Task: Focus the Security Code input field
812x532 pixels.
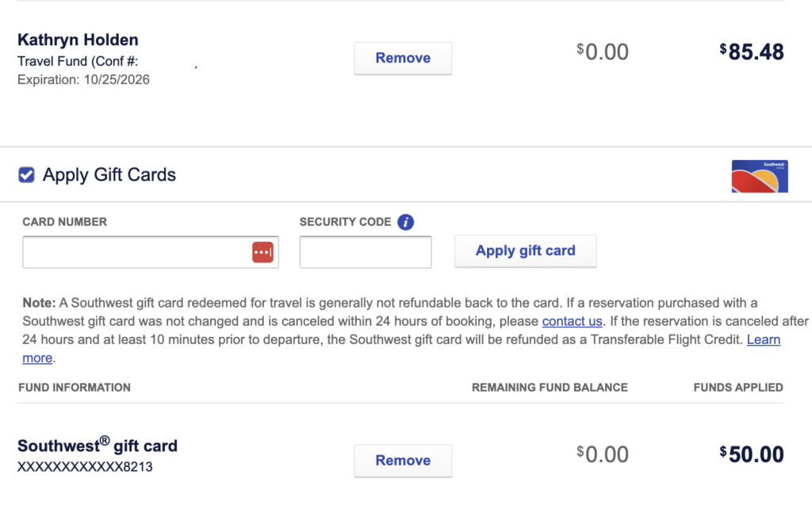Action: point(366,252)
